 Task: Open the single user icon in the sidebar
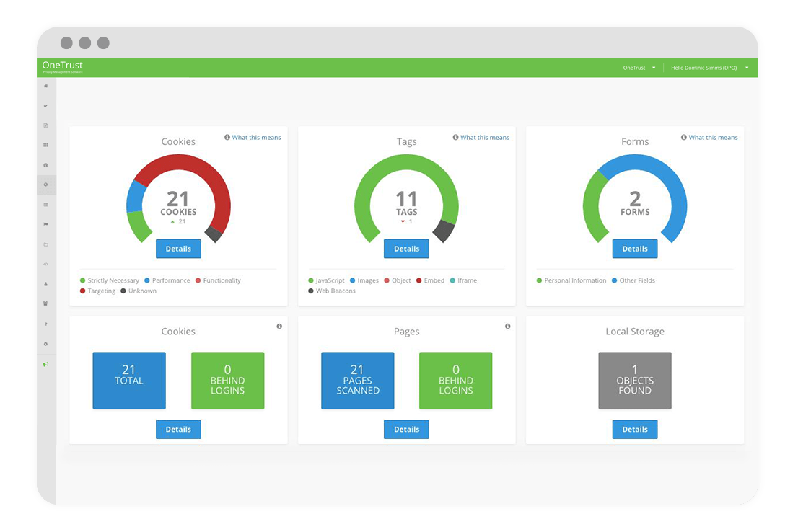(45, 284)
